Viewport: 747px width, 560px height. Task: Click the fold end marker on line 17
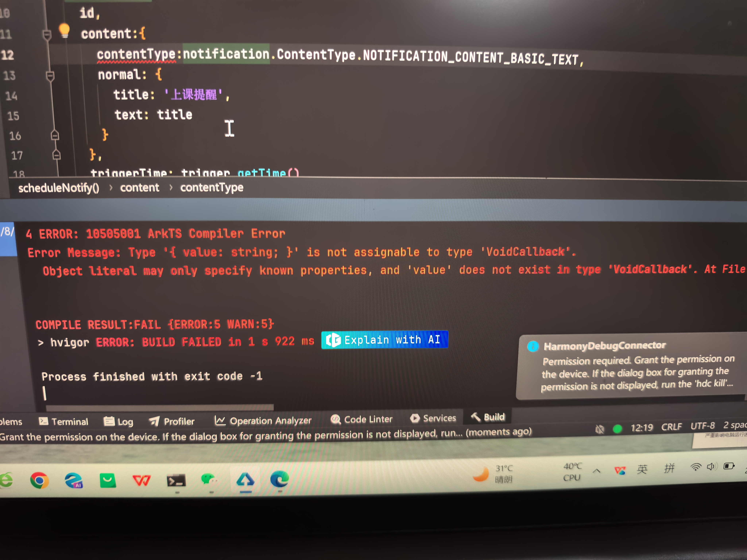point(56,155)
